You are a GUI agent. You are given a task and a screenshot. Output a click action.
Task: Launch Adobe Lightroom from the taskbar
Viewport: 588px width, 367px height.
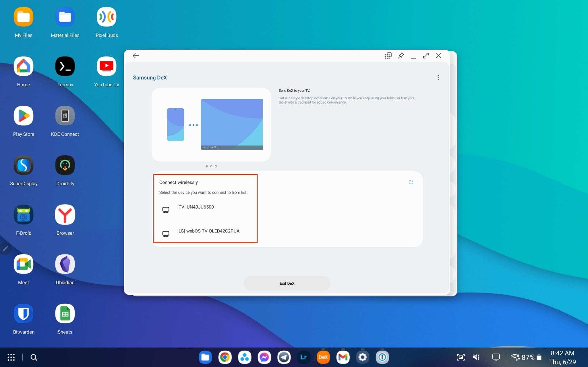303,357
